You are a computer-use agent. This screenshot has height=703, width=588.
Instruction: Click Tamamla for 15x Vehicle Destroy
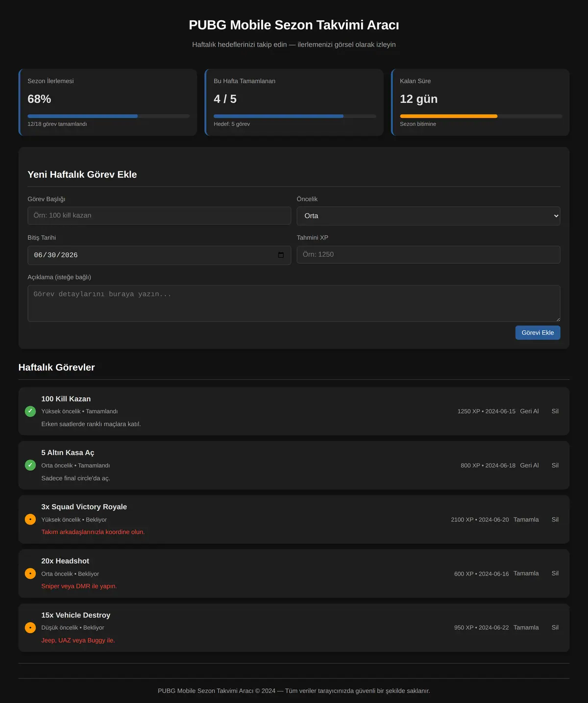point(526,628)
